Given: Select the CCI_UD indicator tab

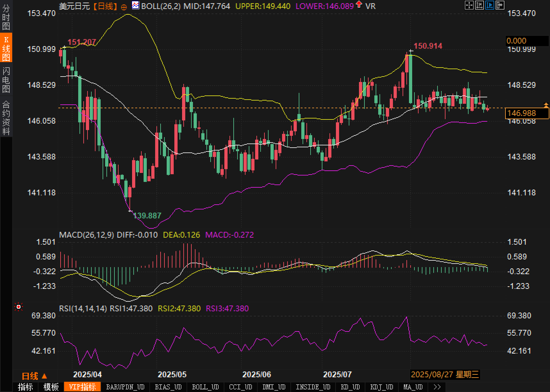Looking at the screenshot, I should tap(241, 387).
